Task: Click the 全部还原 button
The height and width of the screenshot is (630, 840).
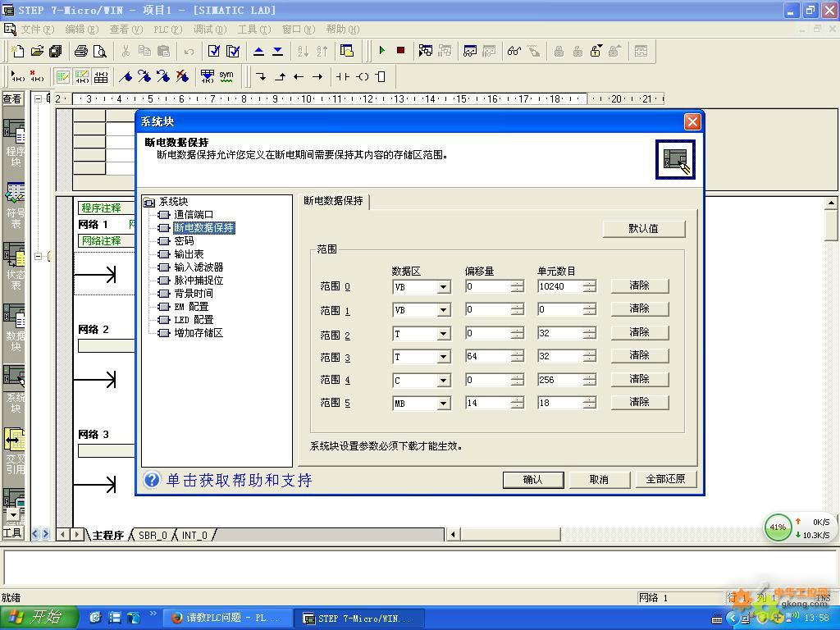Action: click(x=665, y=479)
